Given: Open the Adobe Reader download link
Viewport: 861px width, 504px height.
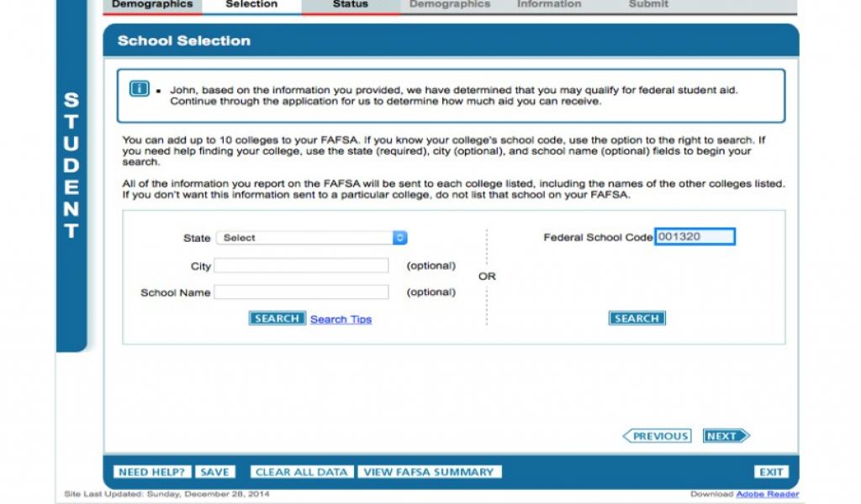Looking at the screenshot, I should click(768, 494).
